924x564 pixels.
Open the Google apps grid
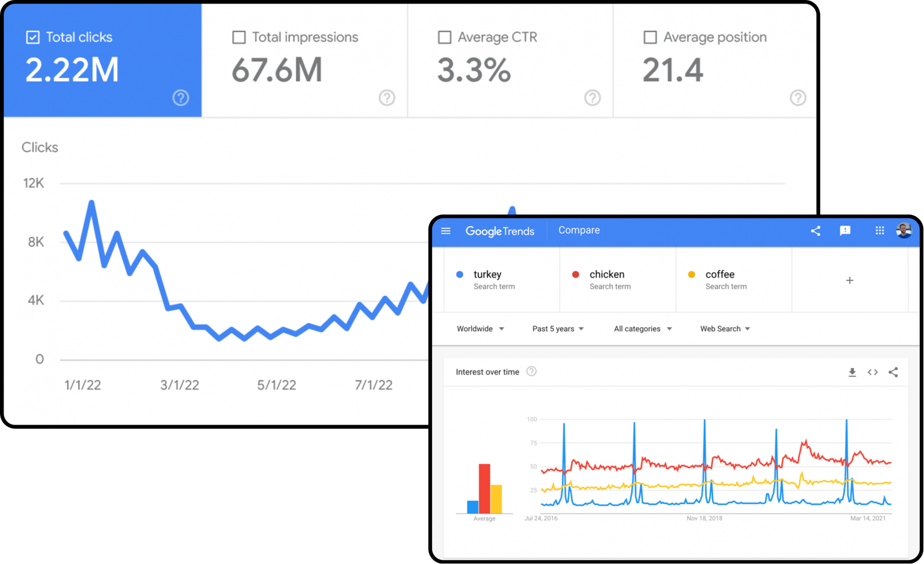coord(880,231)
